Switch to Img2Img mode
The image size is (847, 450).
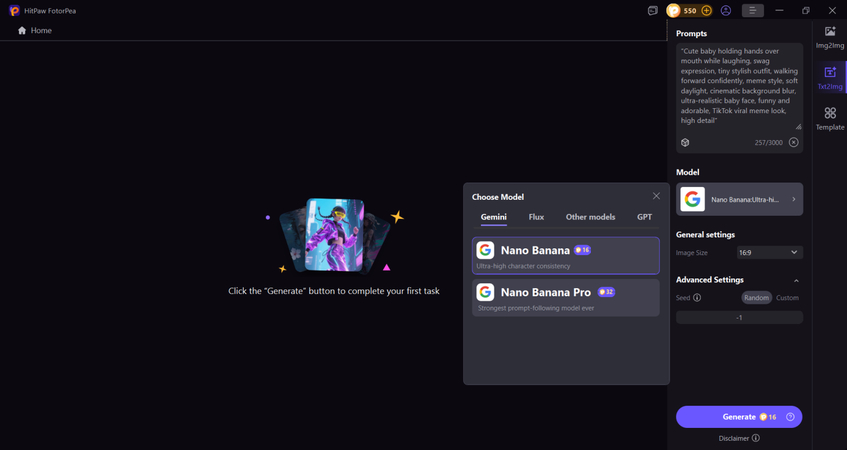pos(830,37)
